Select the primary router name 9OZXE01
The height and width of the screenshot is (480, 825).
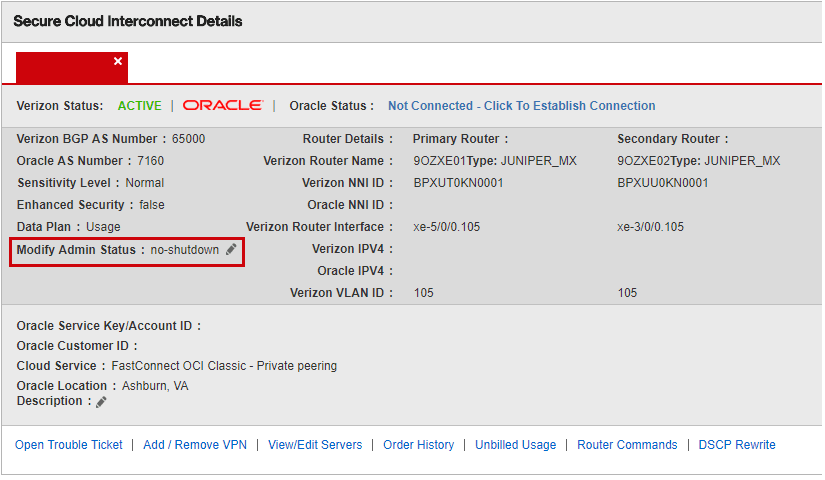pyautogui.click(x=438, y=161)
